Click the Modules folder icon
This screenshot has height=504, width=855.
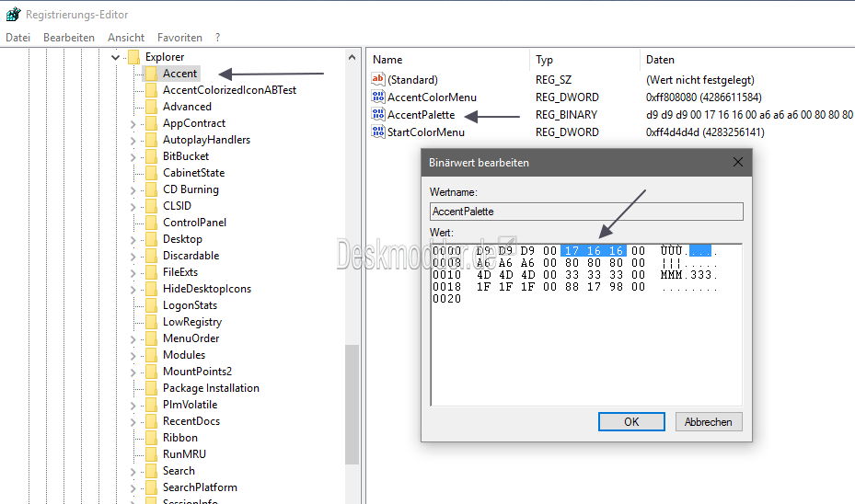click(152, 355)
